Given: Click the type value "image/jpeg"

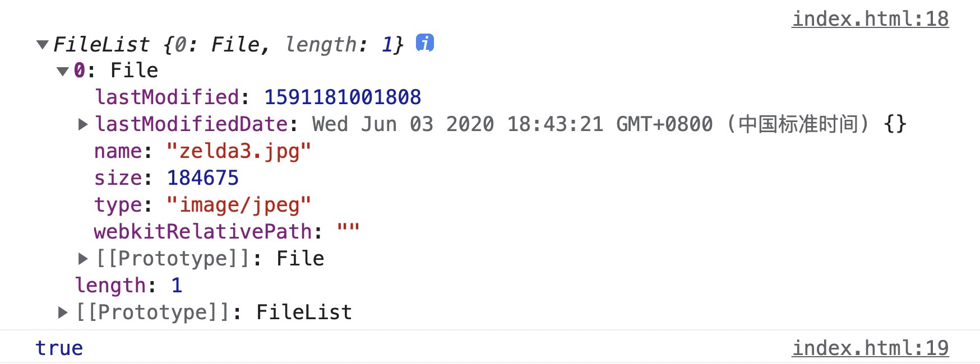Looking at the screenshot, I should (239, 205).
